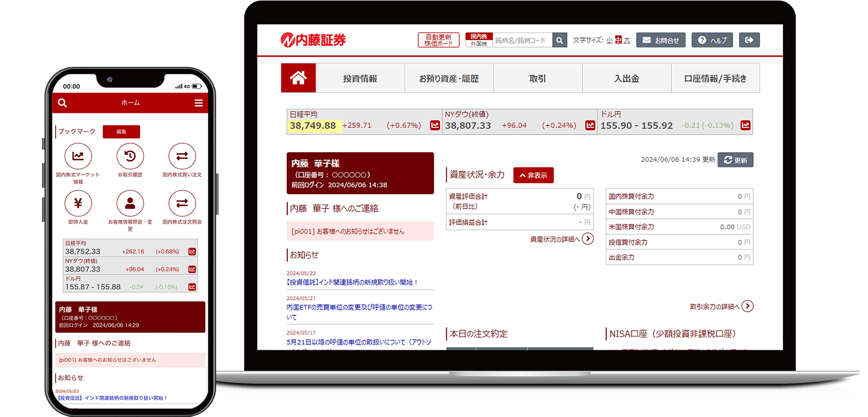The height and width of the screenshot is (417, 868).
Task: Tap 即時入金 yen icon on phone
Action: click(78, 203)
